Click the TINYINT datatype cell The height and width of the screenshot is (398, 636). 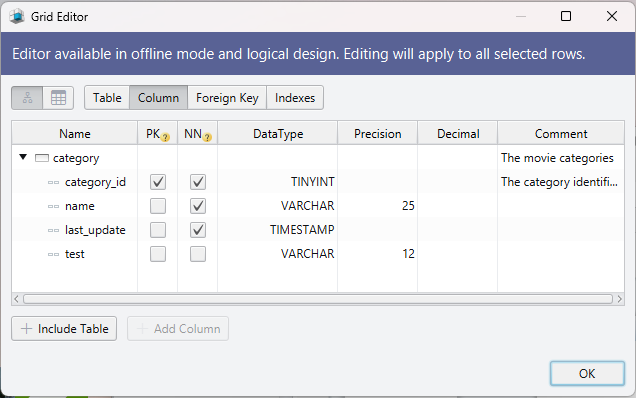[312, 182]
